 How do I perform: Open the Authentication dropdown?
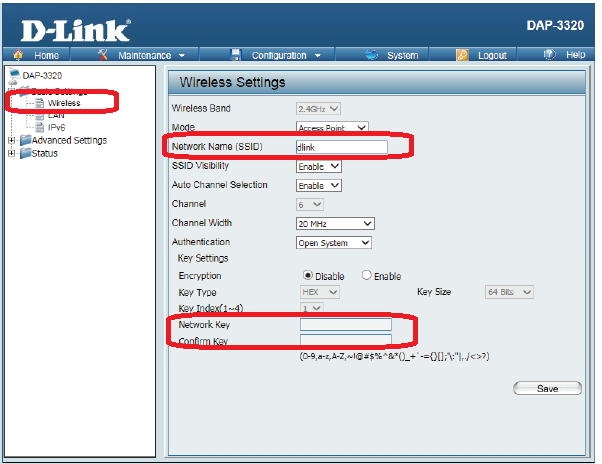click(x=334, y=243)
